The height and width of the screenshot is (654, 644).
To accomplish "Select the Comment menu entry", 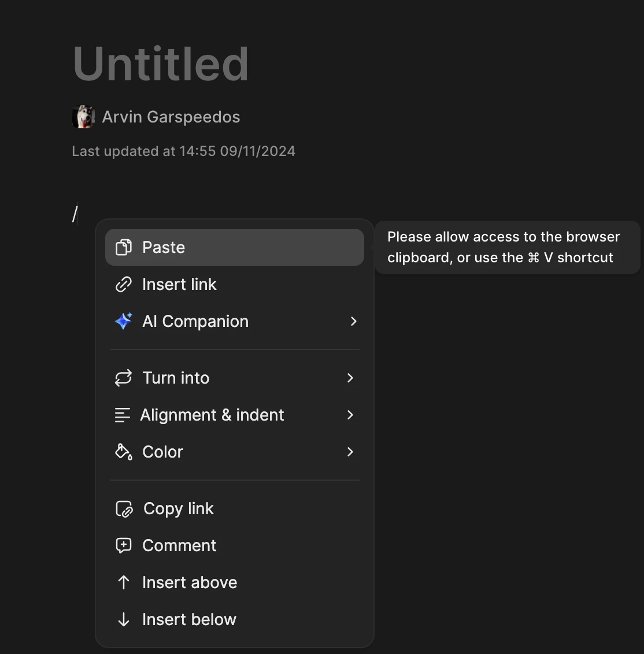I will click(179, 545).
